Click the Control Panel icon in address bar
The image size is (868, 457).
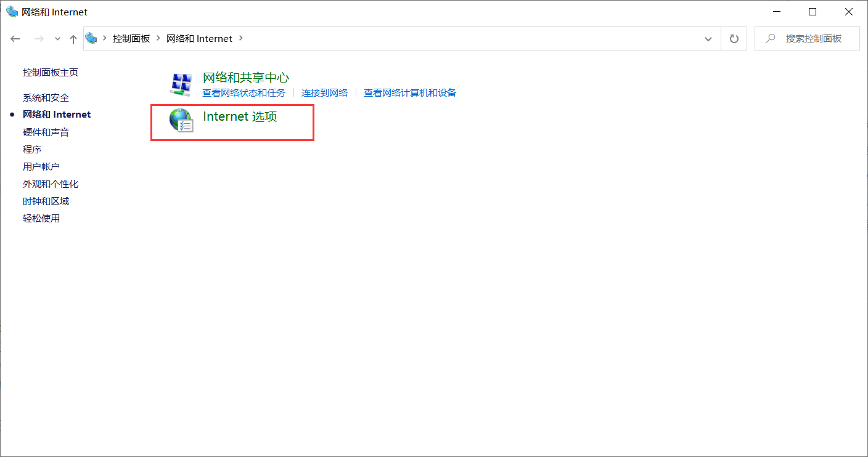(91, 38)
